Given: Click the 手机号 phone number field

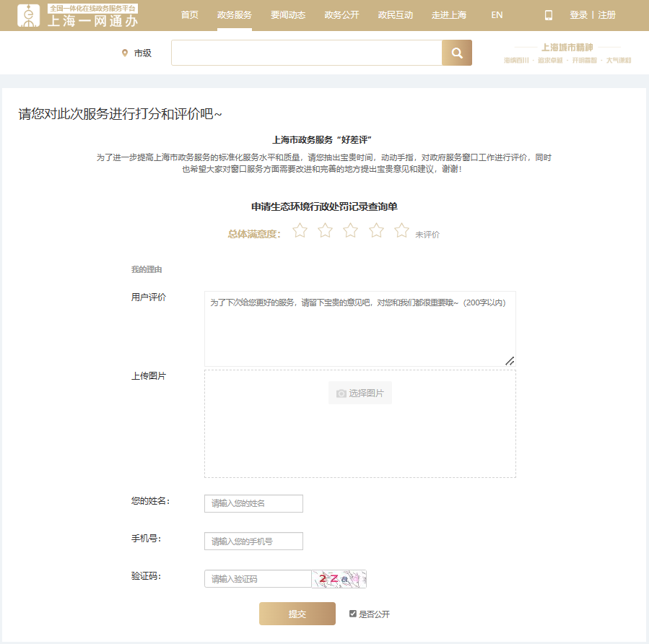Looking at the screenshot, I should pos(253,541).
